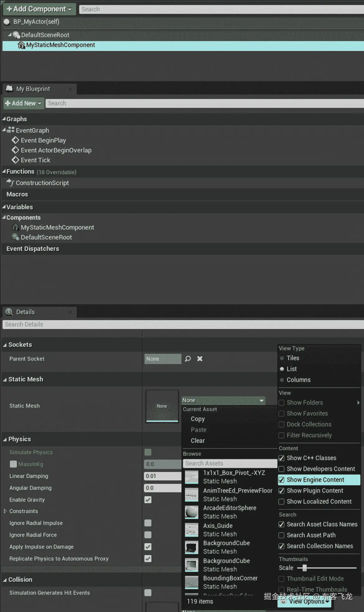Toggle Show Engine Content checkbox

(281, 480)
